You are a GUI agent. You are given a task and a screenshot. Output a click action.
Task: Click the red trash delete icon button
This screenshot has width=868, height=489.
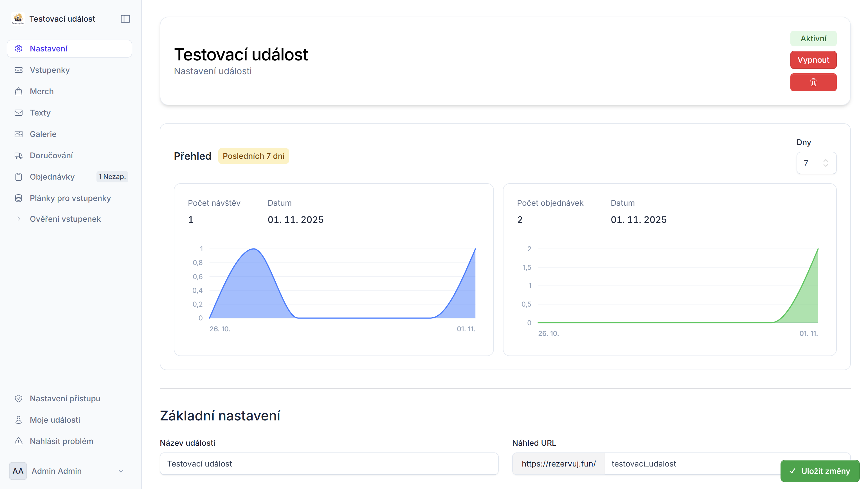point(813,83)
